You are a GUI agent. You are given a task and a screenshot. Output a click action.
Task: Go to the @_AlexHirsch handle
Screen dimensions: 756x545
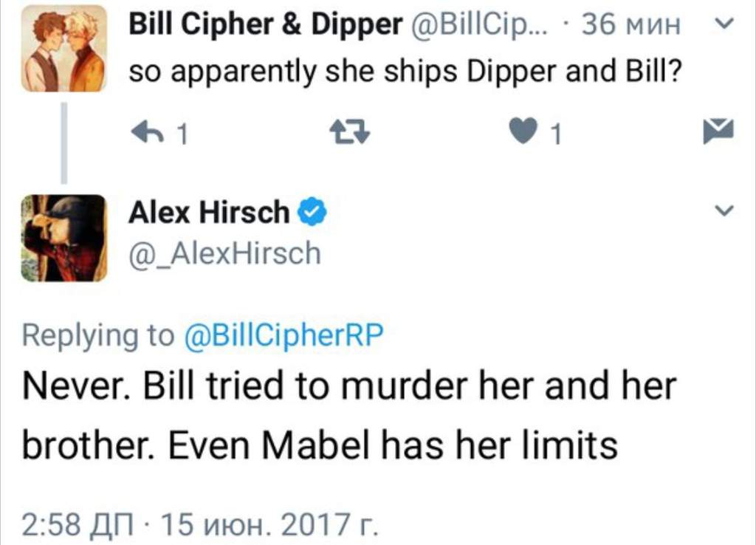pos(224,253)
